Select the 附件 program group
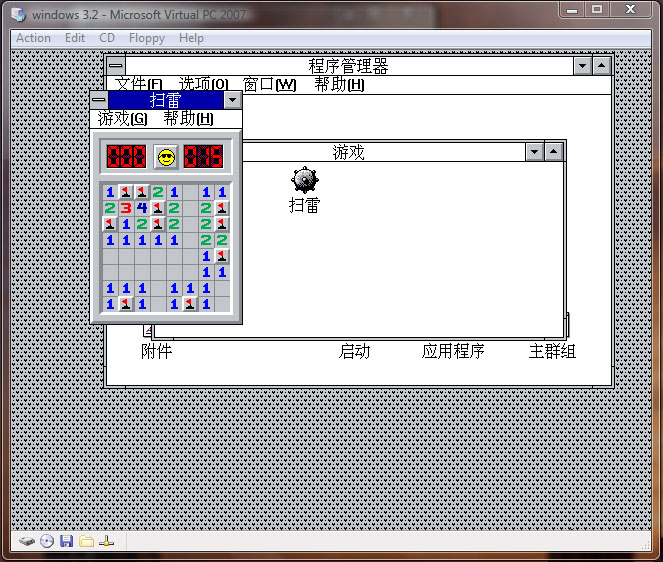 [x=156, y=351]
